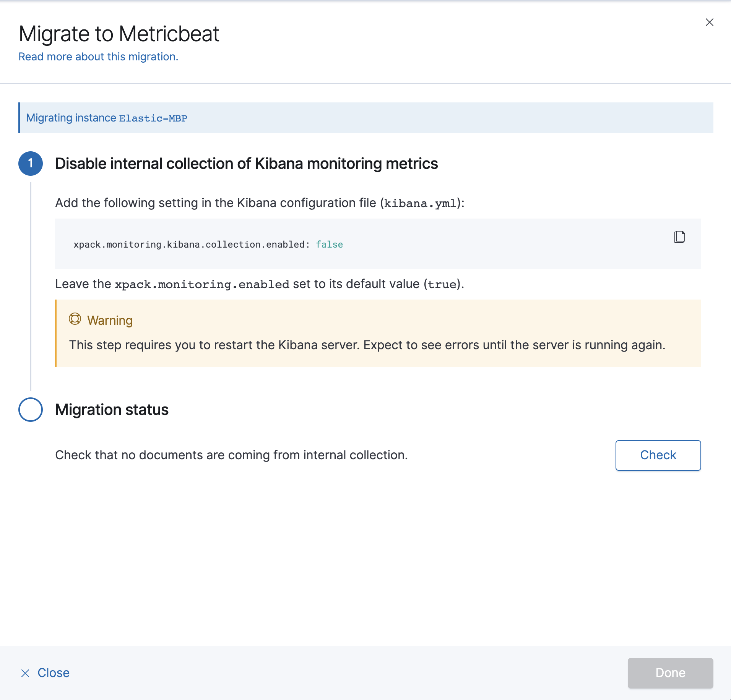The height and width of the screenshot is (700, 731).
Task: Click 'Check that no documents are coming' text
Action: [x=232, y=455]
